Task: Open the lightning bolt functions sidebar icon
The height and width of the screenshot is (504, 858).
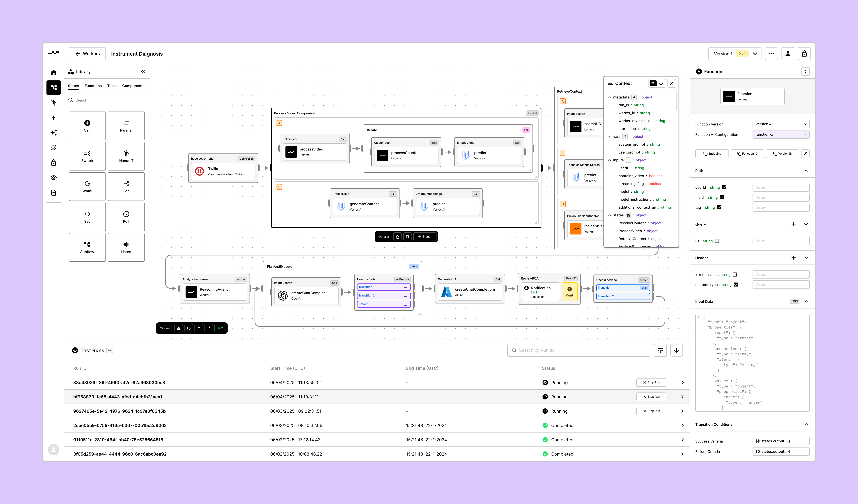Action: point(53,117)
